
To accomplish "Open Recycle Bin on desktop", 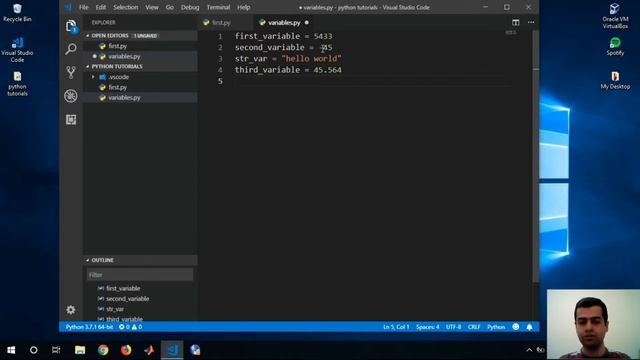I will click(17, 12).
